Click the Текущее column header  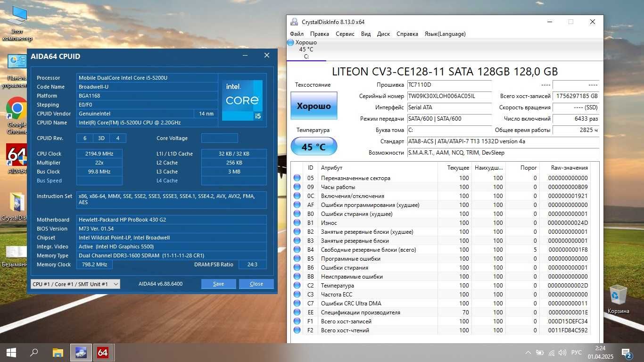click(x=454, y=168)
